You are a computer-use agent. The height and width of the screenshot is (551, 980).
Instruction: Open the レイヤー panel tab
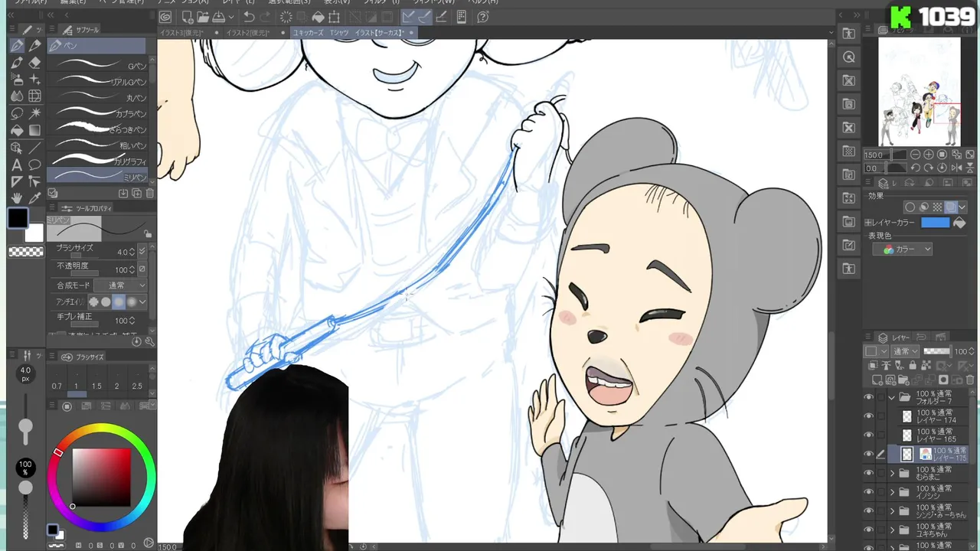click(x=893, y=337)
